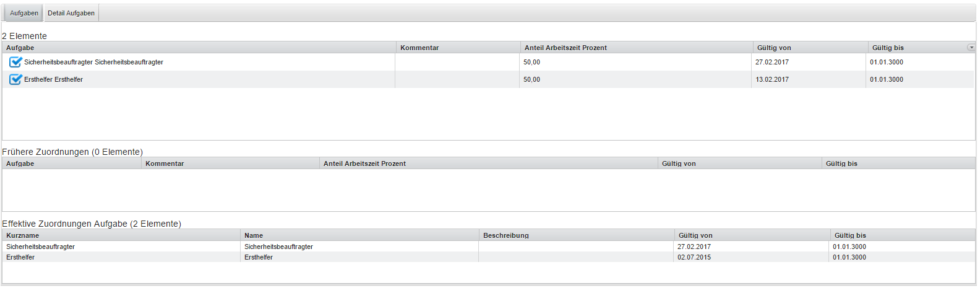This screenshot has height=293, width=980.
Task: Click the 13.02.2017 date cell
Action: pos(772,79)
